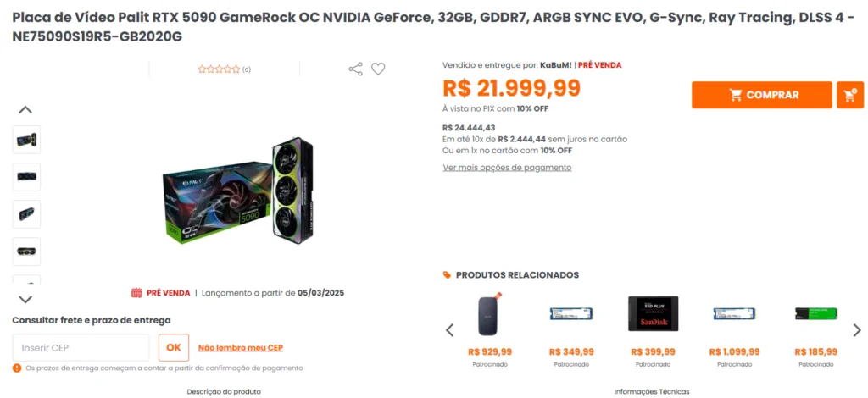Click the add-to-cart icon button
Viewport: 868px width, 398px height.
click(849, 95)
